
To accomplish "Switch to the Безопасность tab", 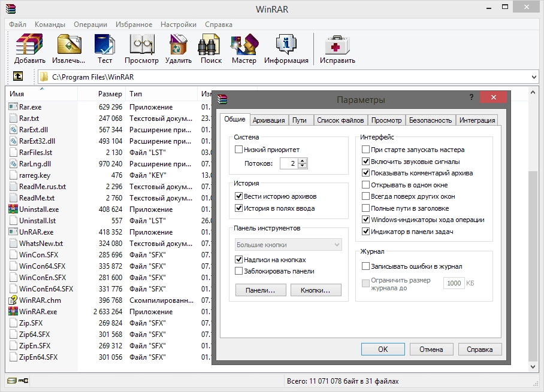I will click(430, 120).
